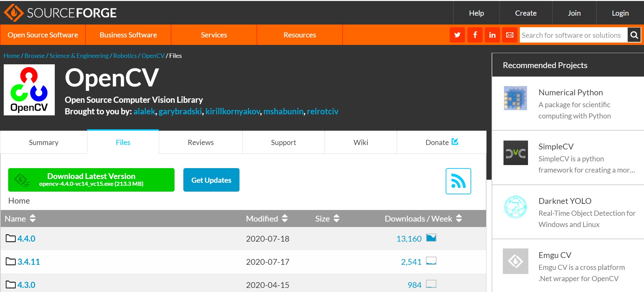This screenshot has width=644, height=292.
Task: Click the 984 downloads count
Action: 414,285
